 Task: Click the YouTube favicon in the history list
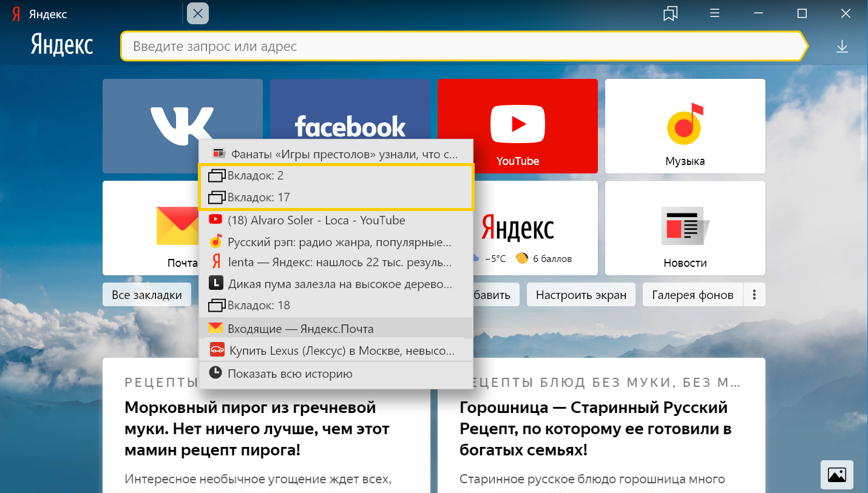[215, 220]
